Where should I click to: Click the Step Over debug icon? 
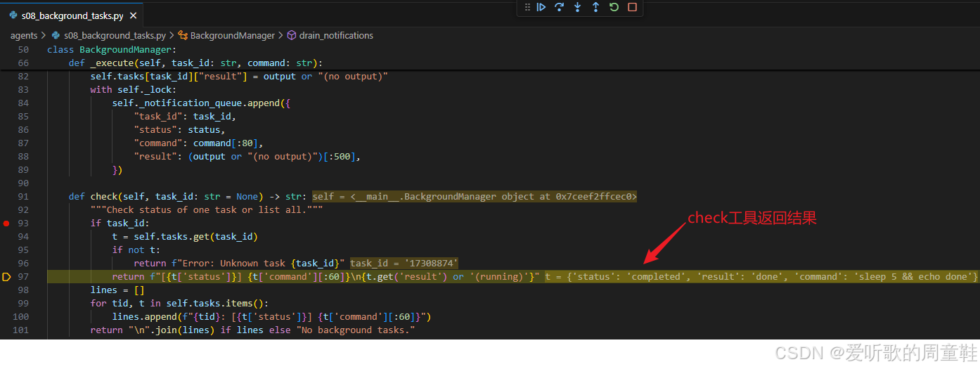click(560, 7)
